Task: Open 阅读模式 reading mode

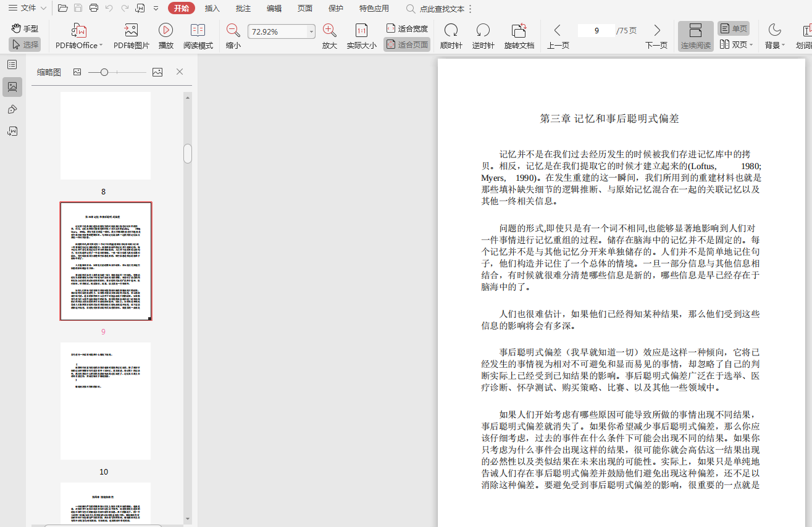Action: tap(198, 31)
